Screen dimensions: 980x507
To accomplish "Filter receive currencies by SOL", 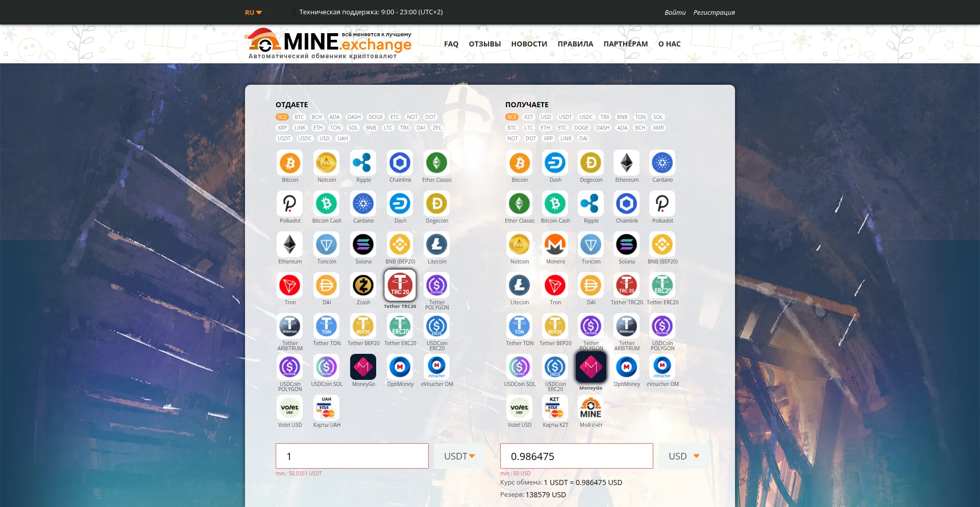I will 658,117.
